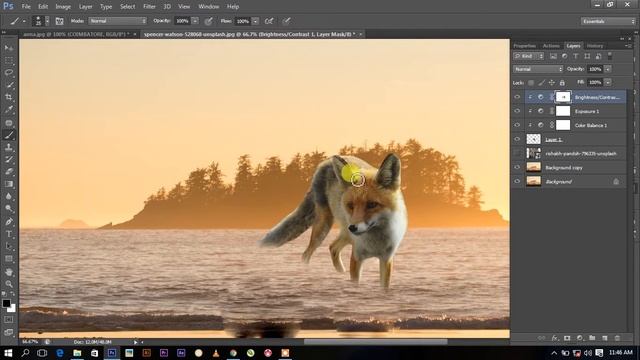Select the Brush tool in toolbox

(x=9, y=135)
